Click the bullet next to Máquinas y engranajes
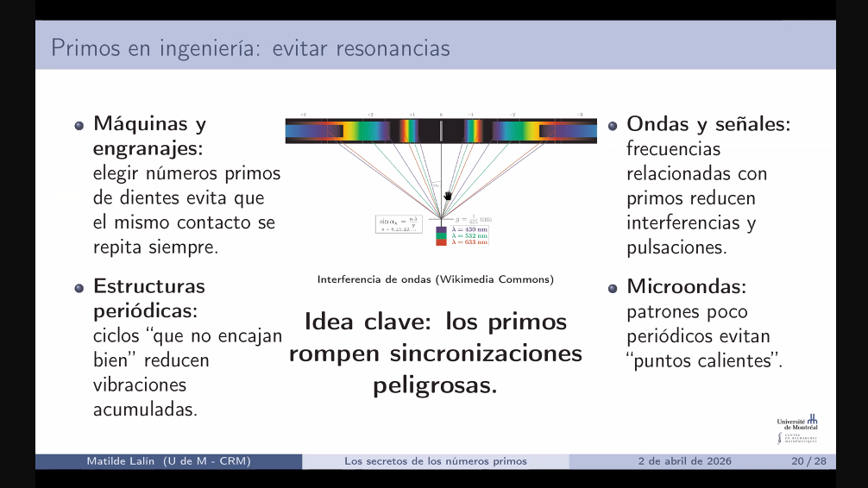Screen dimensions: 868x488 pos(80,125)
